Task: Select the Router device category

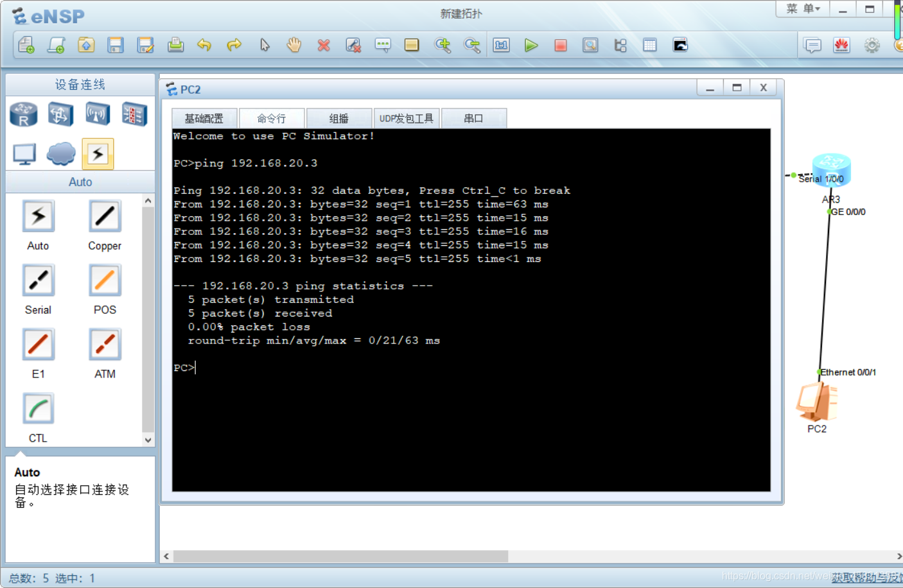Action: click(24, 114)
